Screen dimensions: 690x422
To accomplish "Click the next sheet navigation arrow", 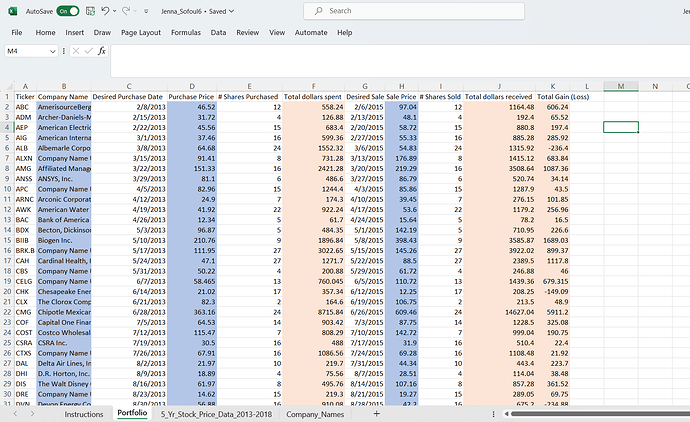I will (x=32, y=414).
